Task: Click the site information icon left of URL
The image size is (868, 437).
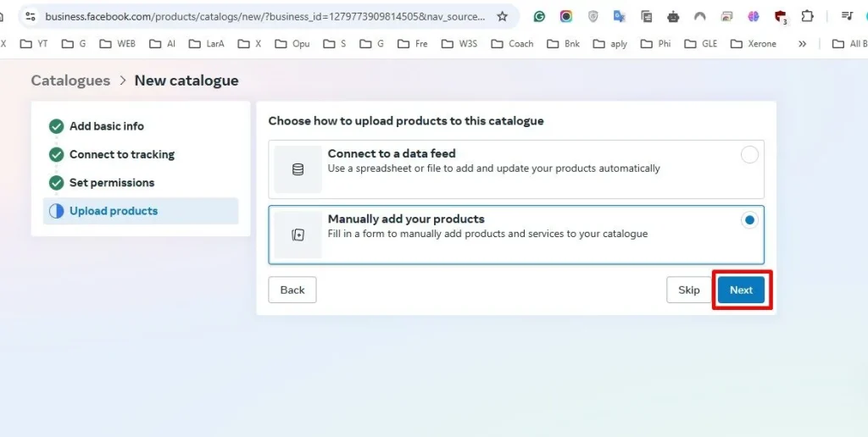Action: point(31,17)
